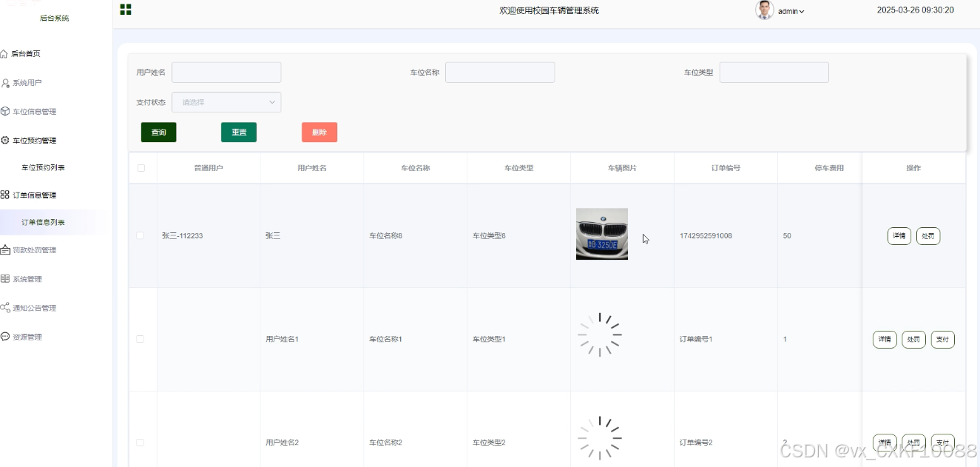
Task: Check the checkbox for row 用户姓名1
Action: coord(141,339)
